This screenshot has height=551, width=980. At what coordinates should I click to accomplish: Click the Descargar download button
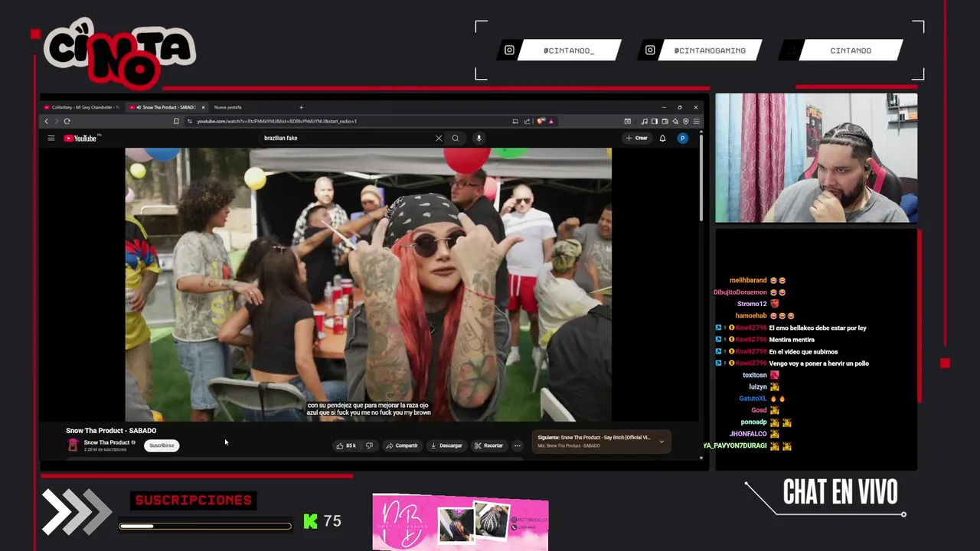(x=446, y=445)
